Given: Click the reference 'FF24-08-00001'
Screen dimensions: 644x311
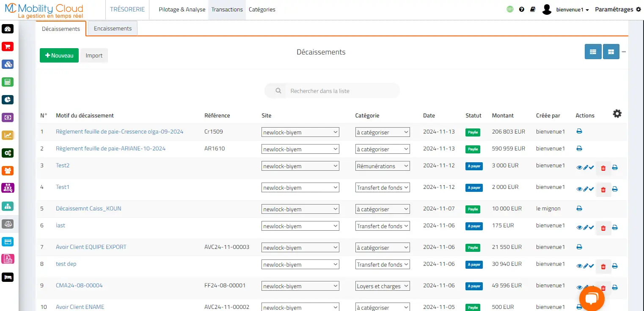Looking at the screenshot, I should (x=225, y=285).
